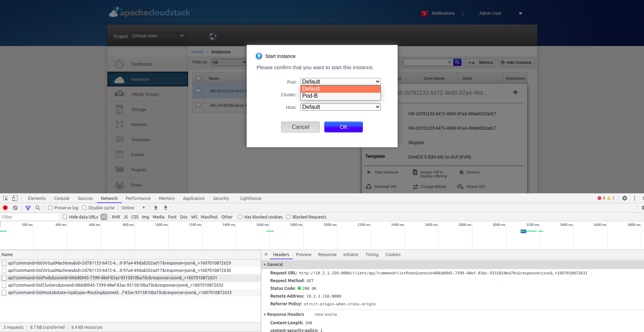Open the Response tab in request details

coord(327,254)
